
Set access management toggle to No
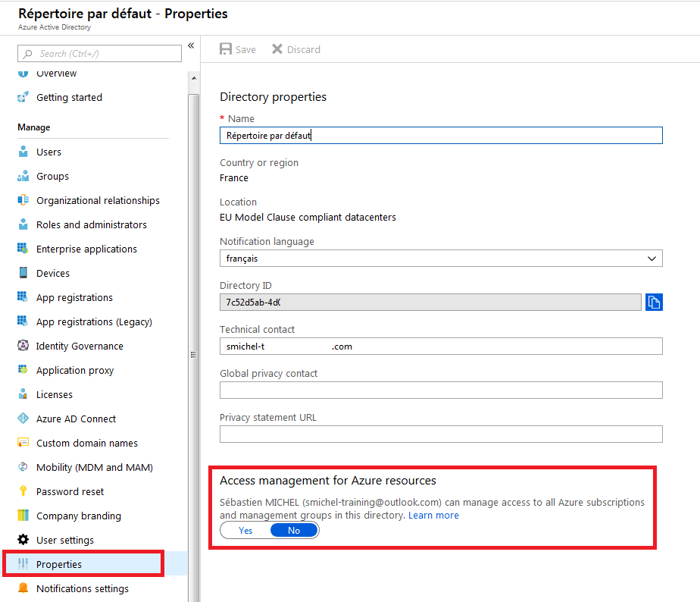[x=294, y=531]
